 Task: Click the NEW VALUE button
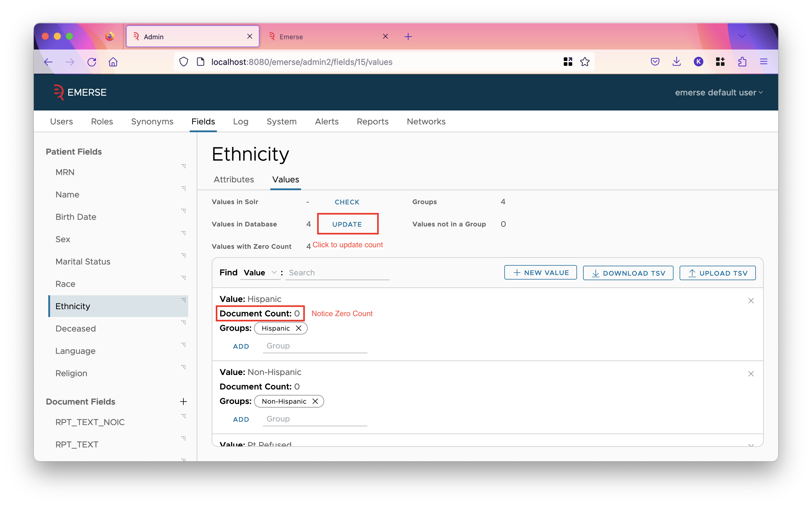tap(540, 273)
